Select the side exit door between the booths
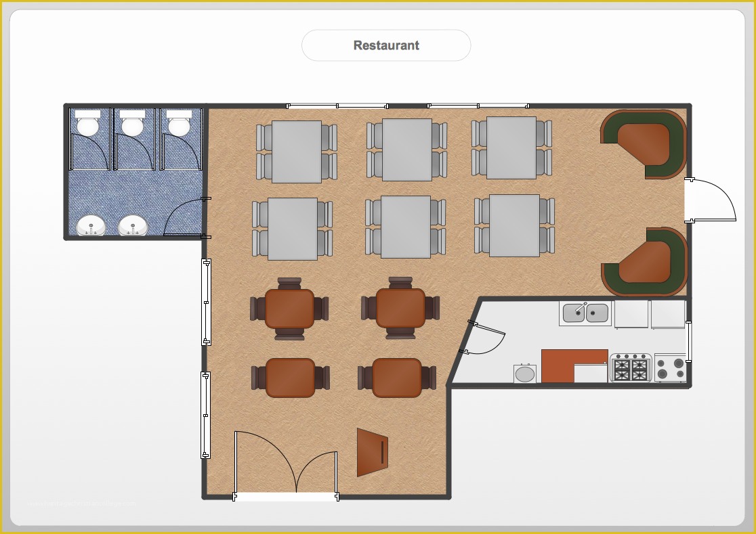This screenshot has height=534, width=756. pos(710,200)
